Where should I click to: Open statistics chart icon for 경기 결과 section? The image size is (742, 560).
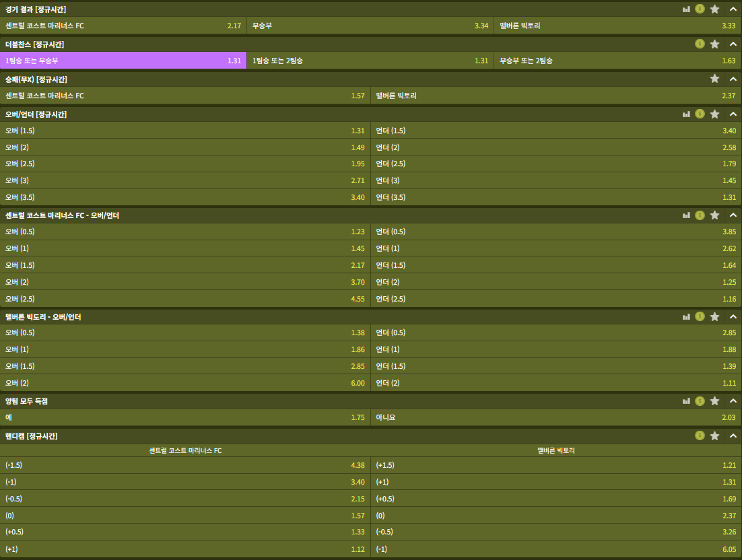coord(686,9)
